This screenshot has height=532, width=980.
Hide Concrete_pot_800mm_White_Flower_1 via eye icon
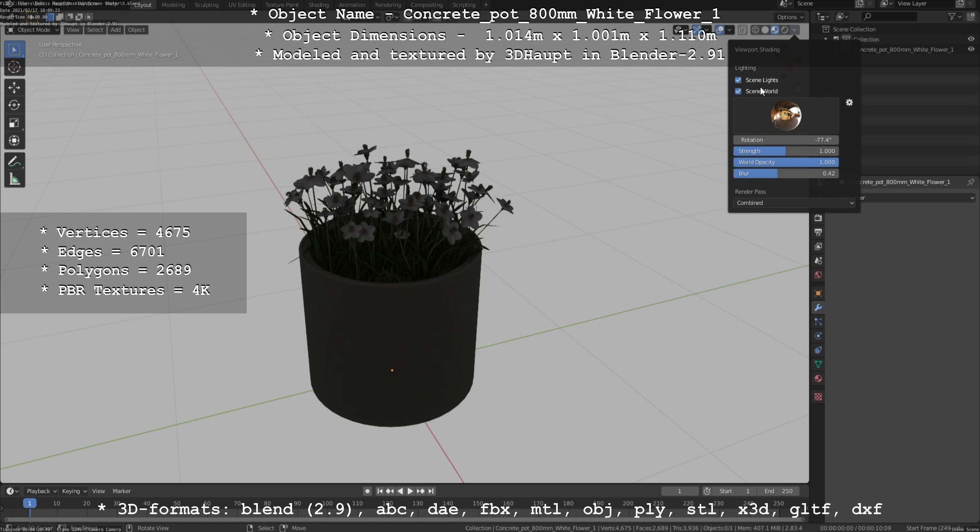(x=971, y=49)
